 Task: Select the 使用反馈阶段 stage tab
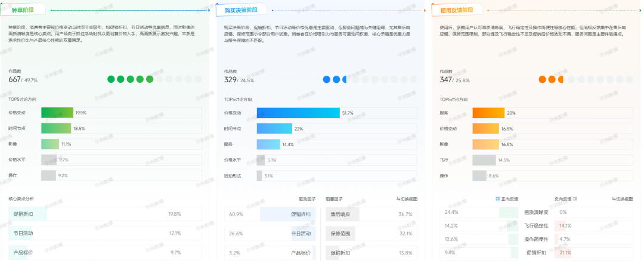457,10
